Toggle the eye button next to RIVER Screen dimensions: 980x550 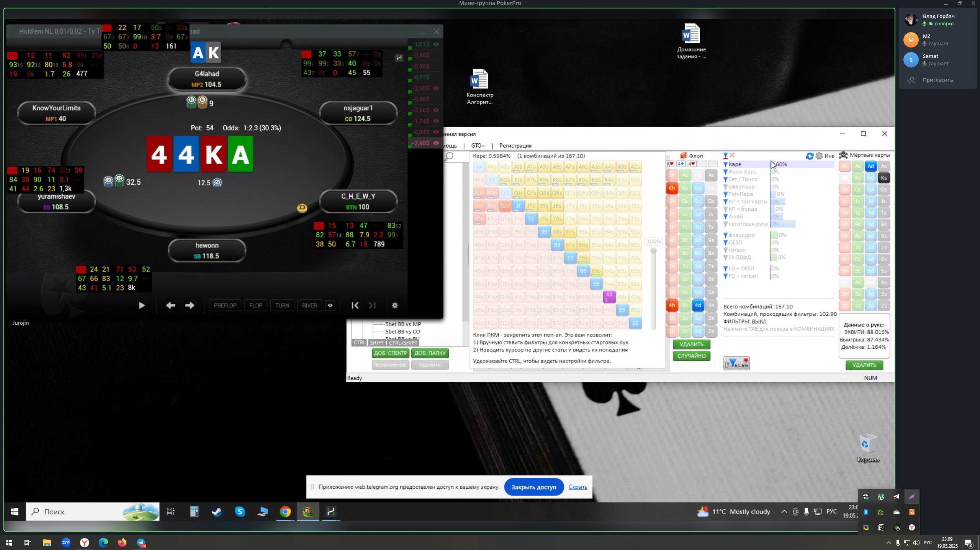(x=330, y=305)
